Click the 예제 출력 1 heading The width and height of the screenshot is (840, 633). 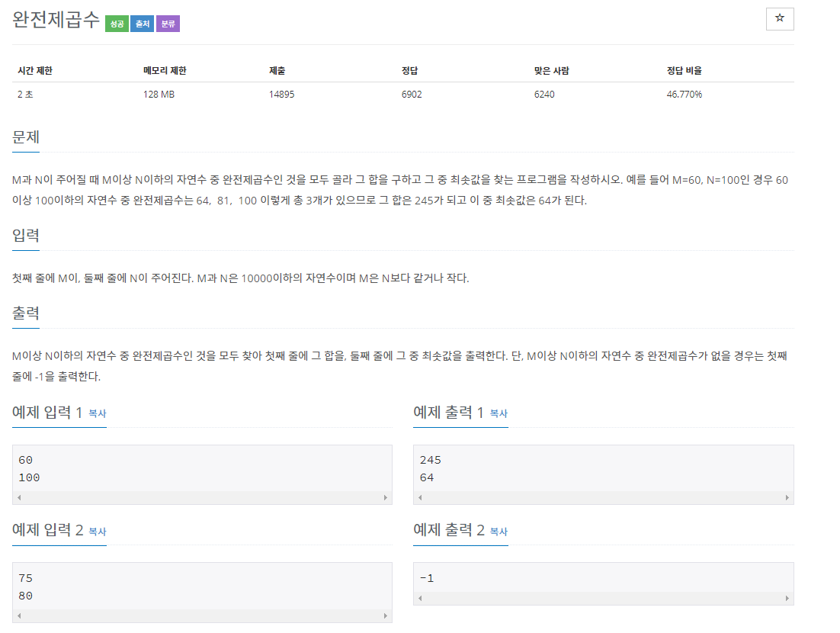448,412
